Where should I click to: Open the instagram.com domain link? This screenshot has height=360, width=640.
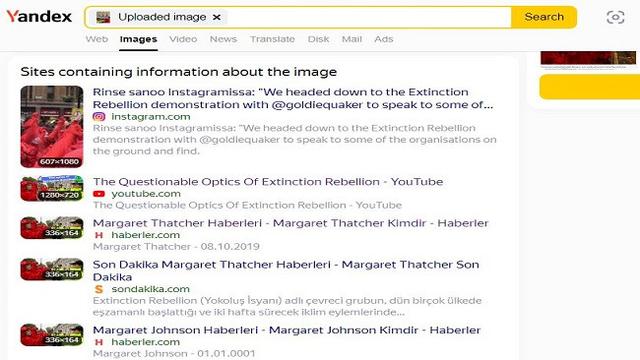click(x=151, y=117)
